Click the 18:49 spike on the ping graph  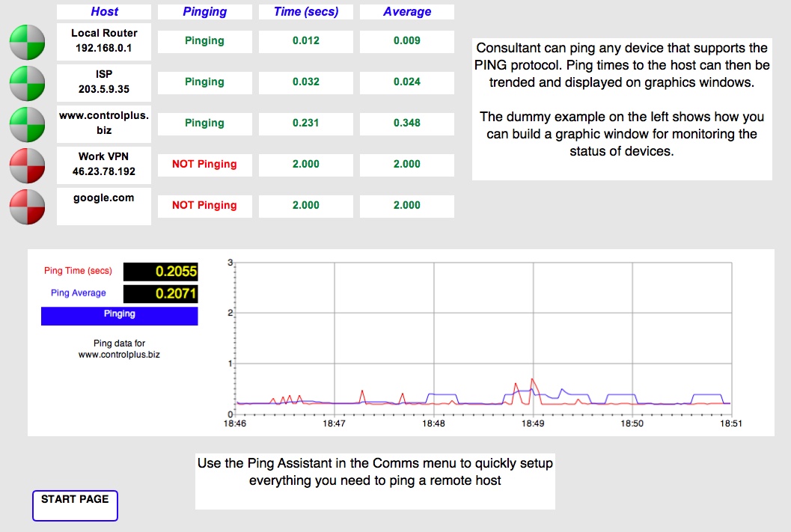point(532,380)
